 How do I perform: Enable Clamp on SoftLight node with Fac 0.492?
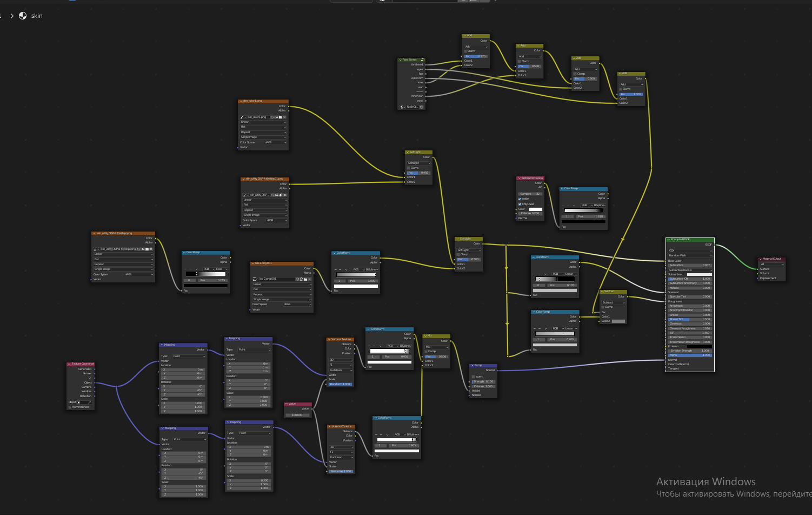tap(409, 168)
